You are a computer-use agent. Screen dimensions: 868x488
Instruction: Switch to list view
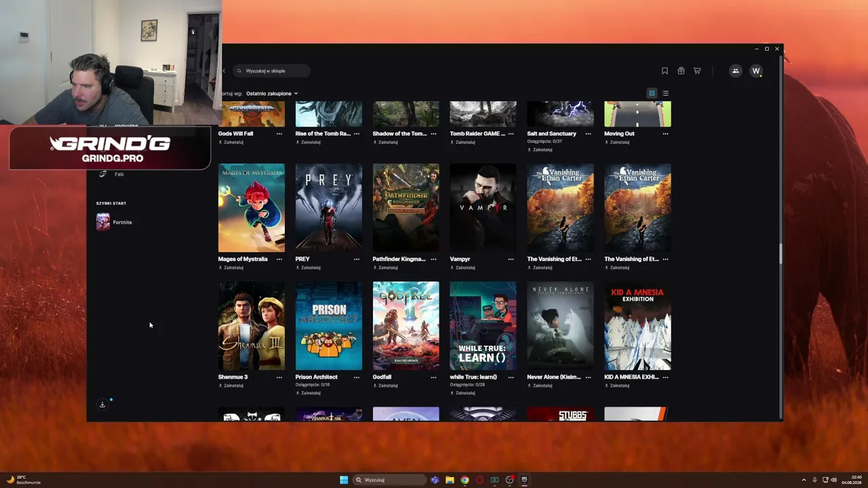pyautogui.click(x=665, y=94)
